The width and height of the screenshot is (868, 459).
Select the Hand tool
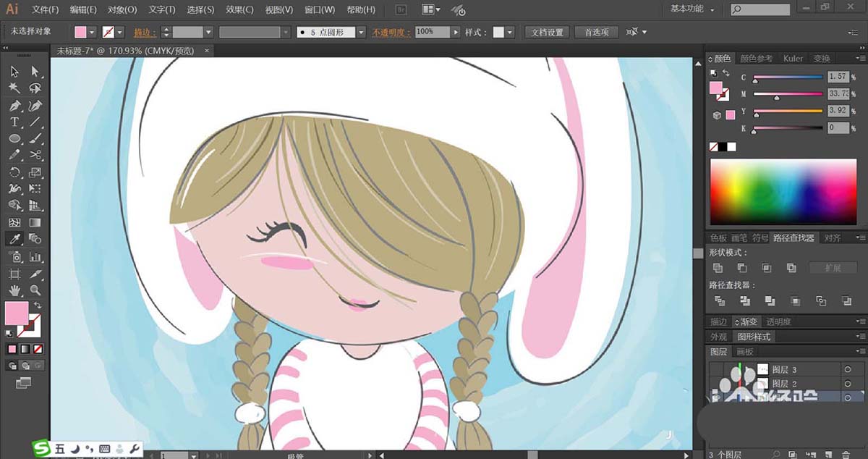(x=14, y=291)
